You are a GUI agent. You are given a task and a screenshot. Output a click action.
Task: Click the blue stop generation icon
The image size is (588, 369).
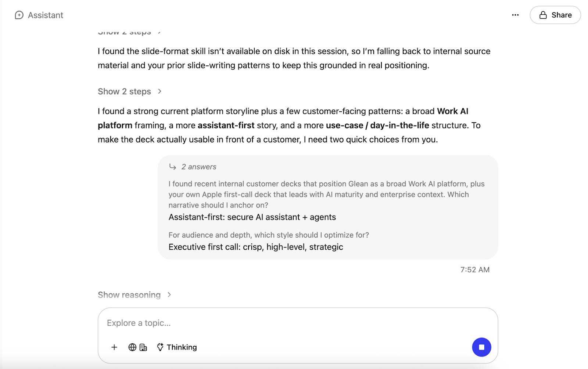481,347
